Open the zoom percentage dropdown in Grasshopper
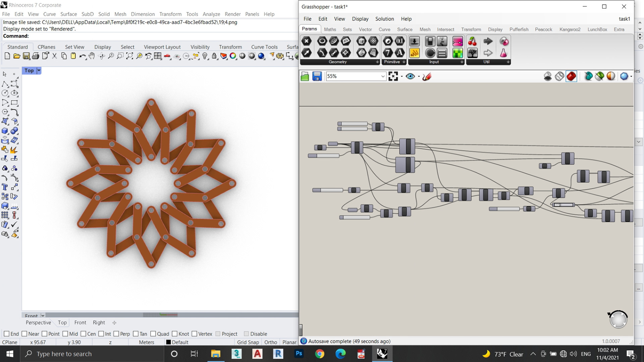This screenshot has width=644, height=362. tap(383, 76)
